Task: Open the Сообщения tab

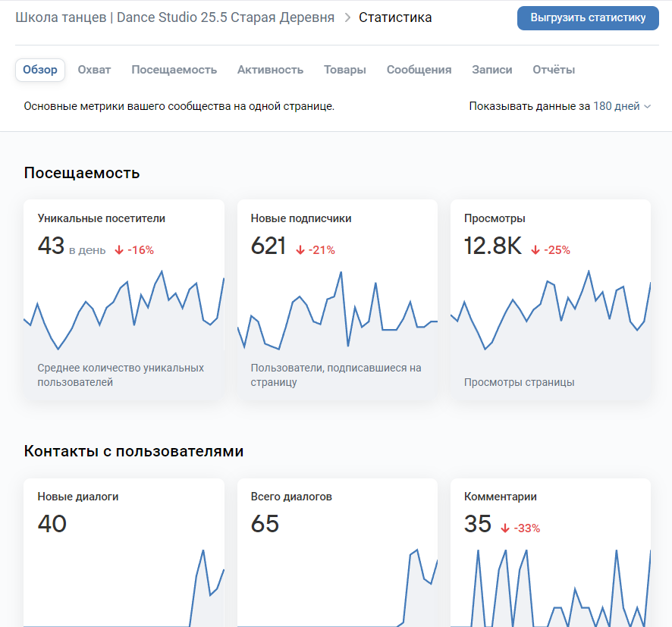Action: click(419, 70)
